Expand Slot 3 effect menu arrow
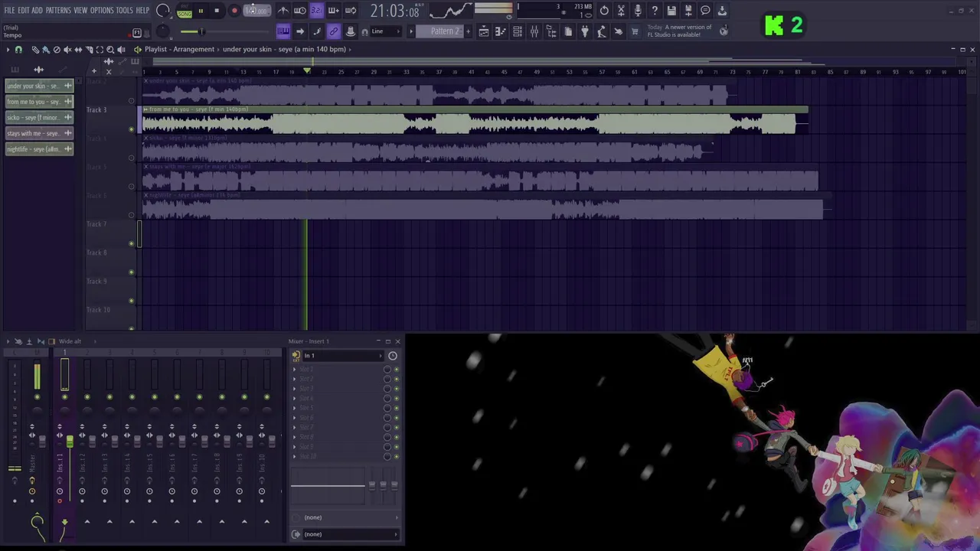980x551 pixels. click(295, 389)
